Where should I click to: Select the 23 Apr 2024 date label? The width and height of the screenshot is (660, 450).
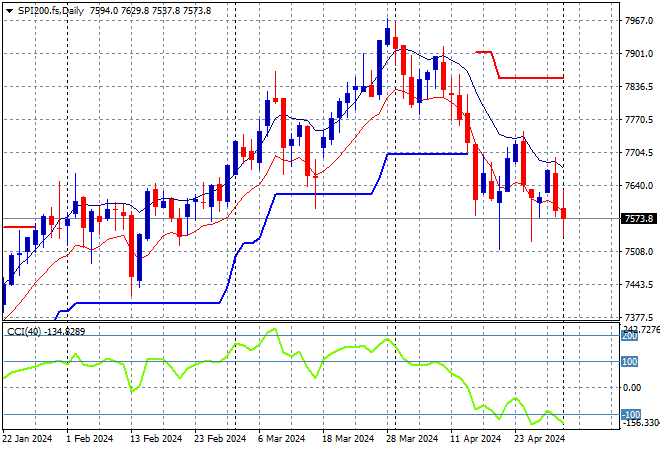[x=540, y=439]
